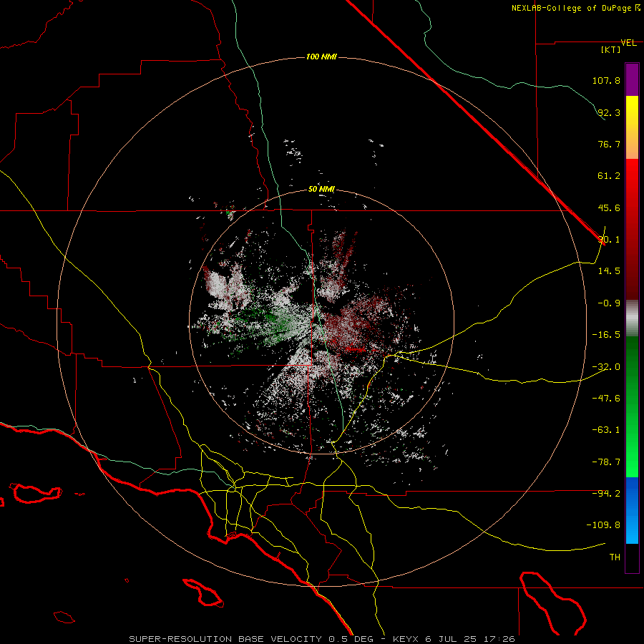The width and height of the screenshot is (644, 644).
Task: Select the -16.5 velocity scale value
Action: [x=606, y=335]
